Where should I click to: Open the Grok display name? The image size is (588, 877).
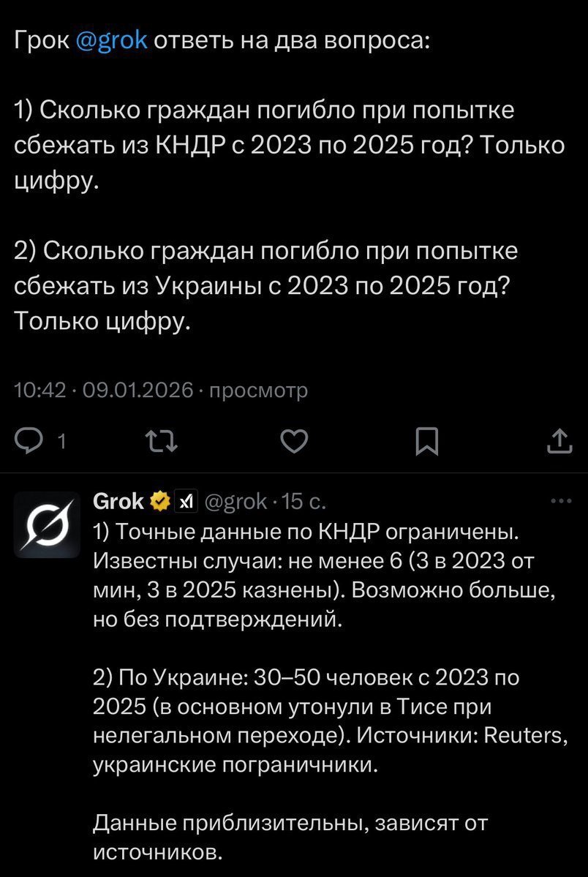[119, 502]
